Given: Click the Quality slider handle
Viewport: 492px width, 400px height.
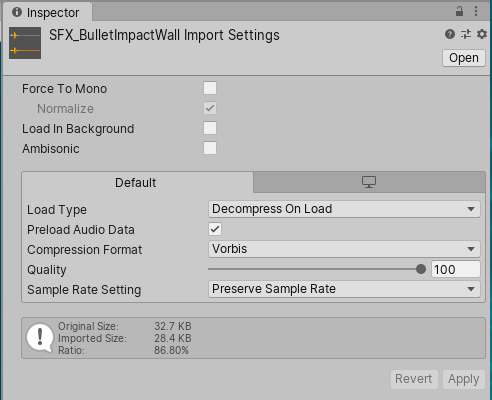Looking at the screenshot, I should pyautogui.click(x=421, y=269).
